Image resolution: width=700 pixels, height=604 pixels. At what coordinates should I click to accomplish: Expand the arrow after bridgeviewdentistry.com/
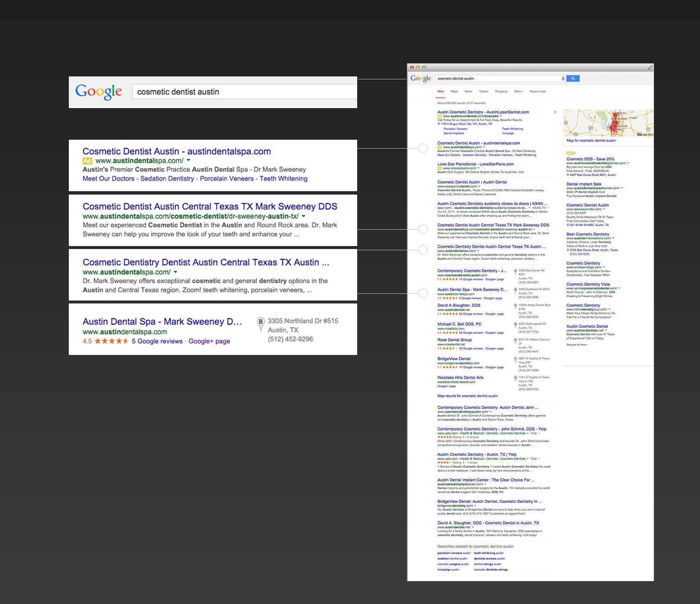click(475, 506)
